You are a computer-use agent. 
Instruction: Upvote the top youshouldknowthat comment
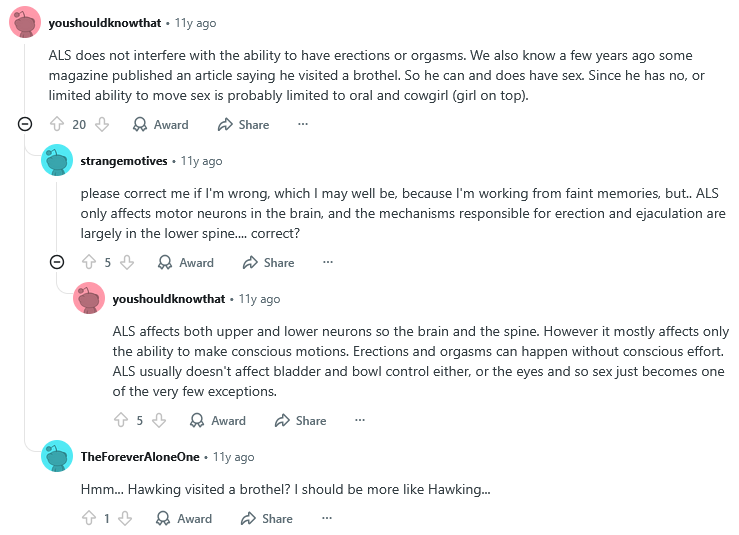pyautogui.click(x=56, y=125)
